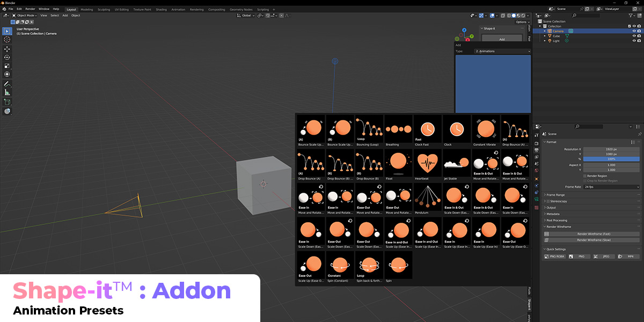
Task: Toggle visibility eye for Light in outliner
Action: (634, 41)
